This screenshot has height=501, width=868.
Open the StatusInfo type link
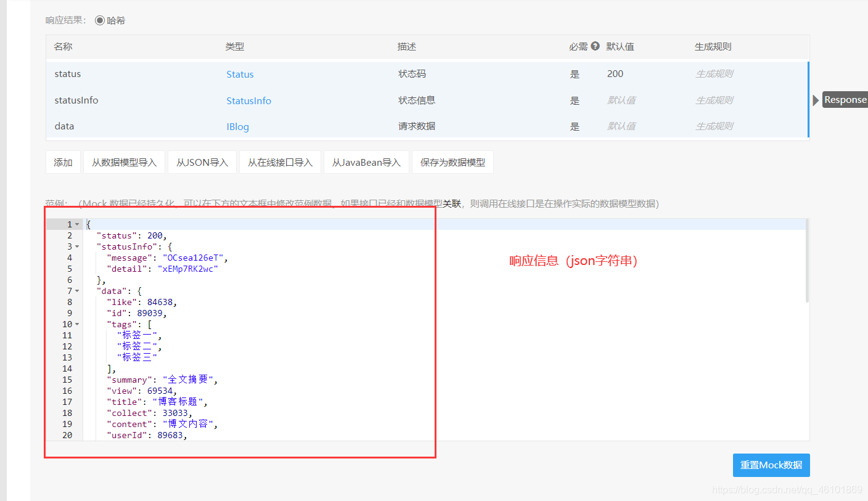pos(248,100)
